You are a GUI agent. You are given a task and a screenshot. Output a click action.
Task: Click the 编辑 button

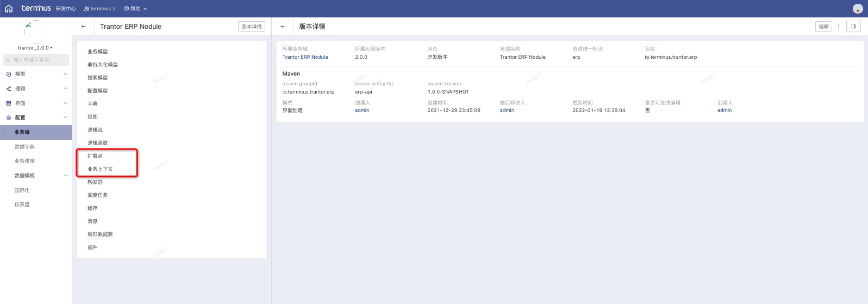click(x=824, y=26)
